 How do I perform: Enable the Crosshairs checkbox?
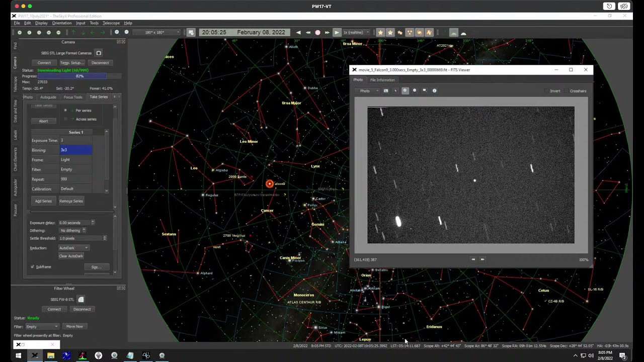[x=566, y=91]
